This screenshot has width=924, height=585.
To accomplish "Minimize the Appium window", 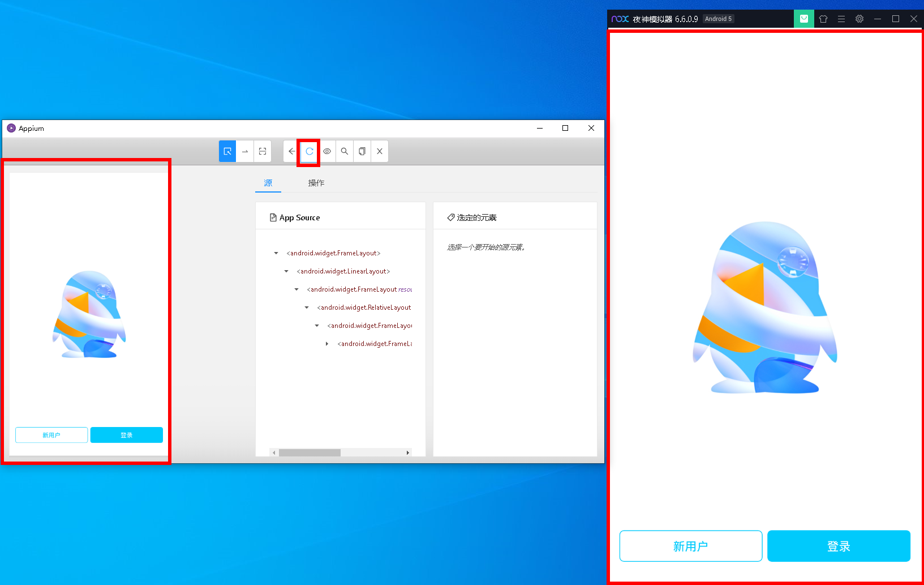I will 540,128.
